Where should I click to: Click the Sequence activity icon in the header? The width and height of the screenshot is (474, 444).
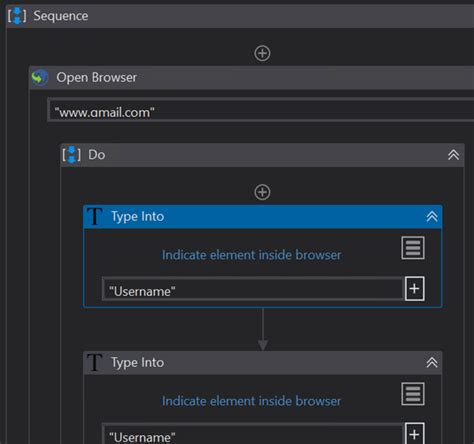[17, 16]
